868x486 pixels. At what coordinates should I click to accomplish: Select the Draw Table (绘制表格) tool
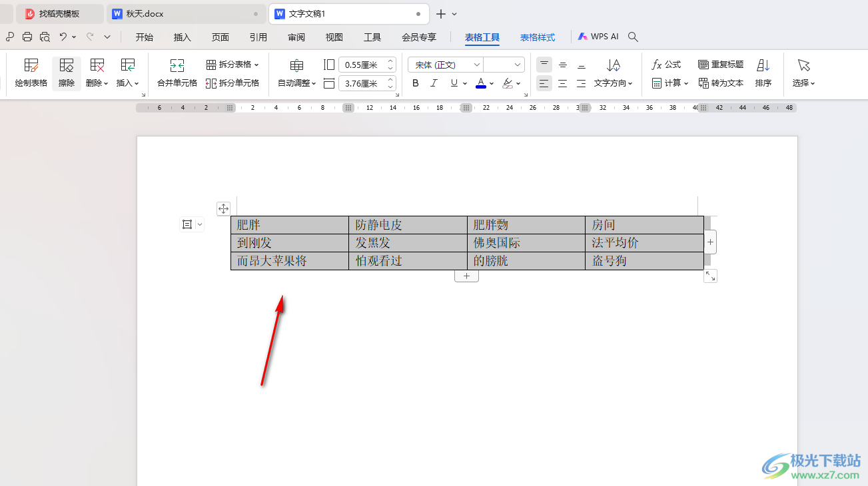coord(31,73)
